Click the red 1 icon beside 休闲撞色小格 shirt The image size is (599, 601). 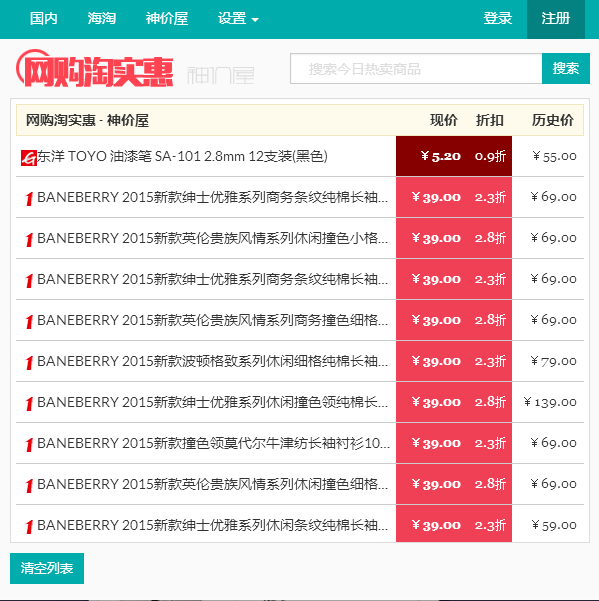[x=29, y=240]
